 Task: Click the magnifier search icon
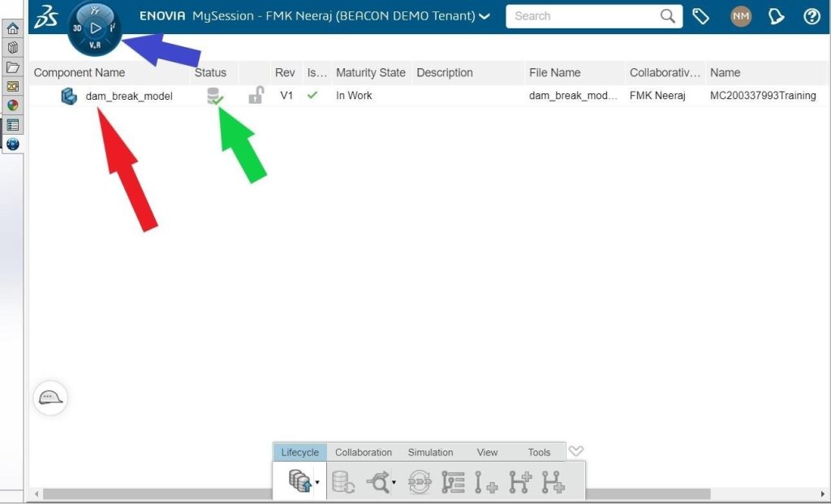668,16
